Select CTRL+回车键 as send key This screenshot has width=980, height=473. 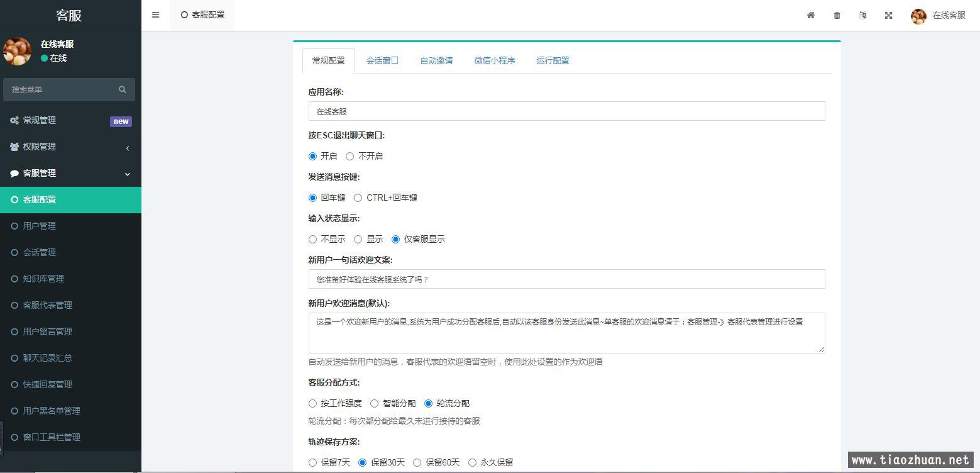coord(358,198)
